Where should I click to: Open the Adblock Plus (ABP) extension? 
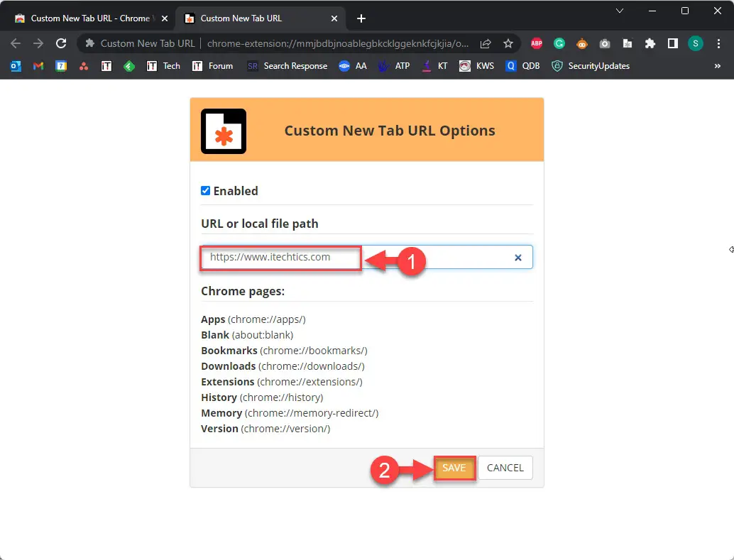click(x=537, y=43)
